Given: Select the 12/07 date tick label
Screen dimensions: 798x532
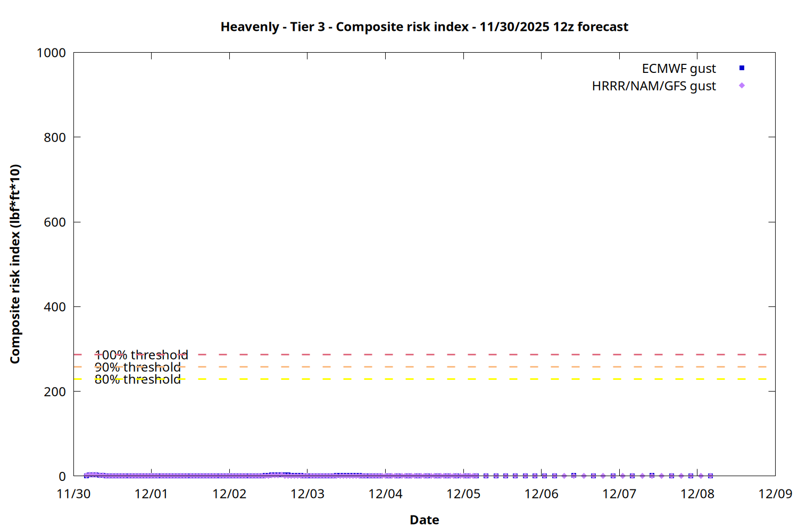Looking at the screenshot, I should point(619,494).
